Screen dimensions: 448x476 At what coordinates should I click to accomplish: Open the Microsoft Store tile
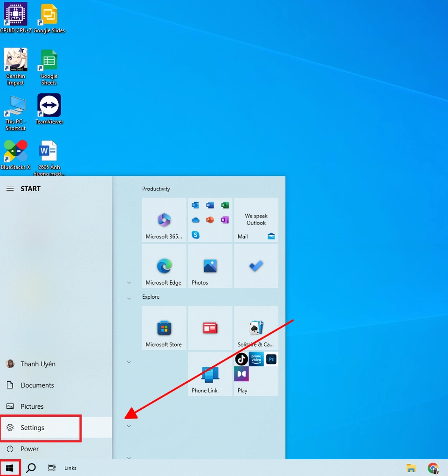pos(164,328)
